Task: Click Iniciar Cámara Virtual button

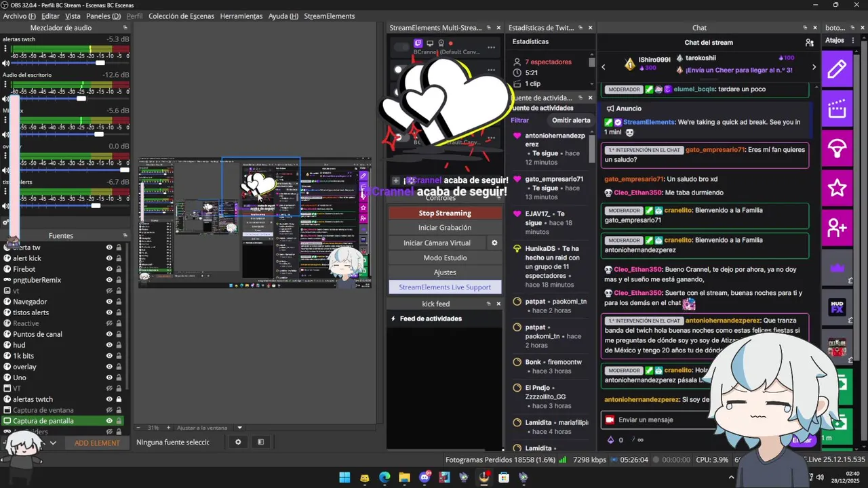Action: coord(437,243)
